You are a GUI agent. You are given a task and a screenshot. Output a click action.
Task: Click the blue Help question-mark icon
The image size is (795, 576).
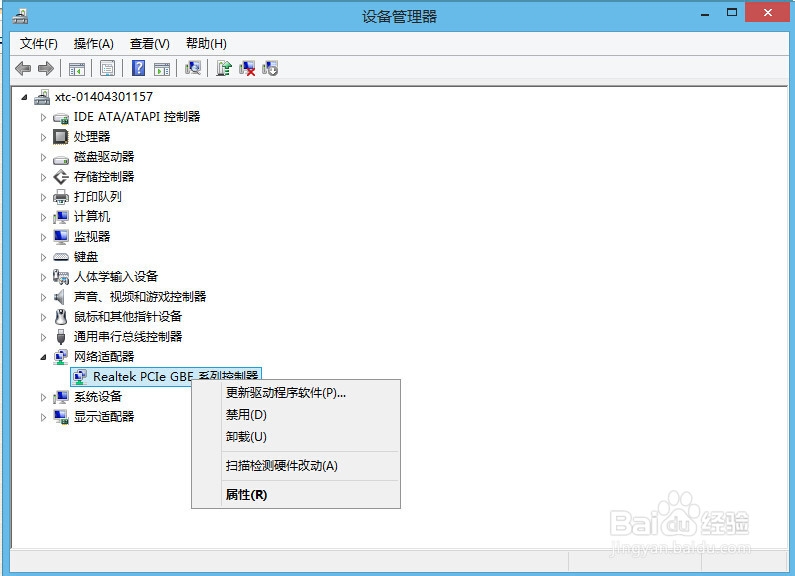tap(138, 68)
